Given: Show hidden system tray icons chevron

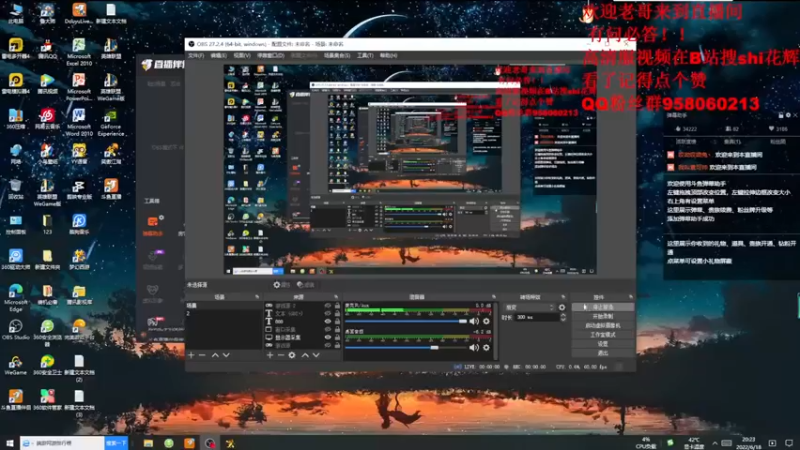Looking at the screenshot, I should pyautogui.click(x=715, y=443).
